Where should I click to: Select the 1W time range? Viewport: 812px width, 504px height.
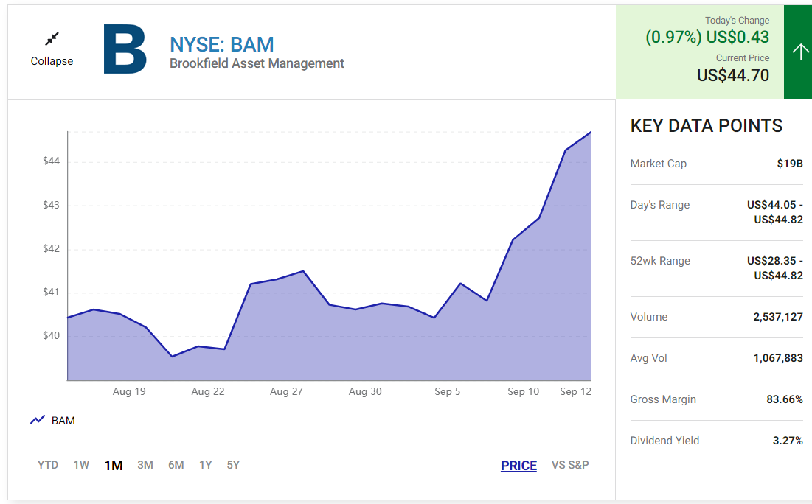tap(81, 465)
